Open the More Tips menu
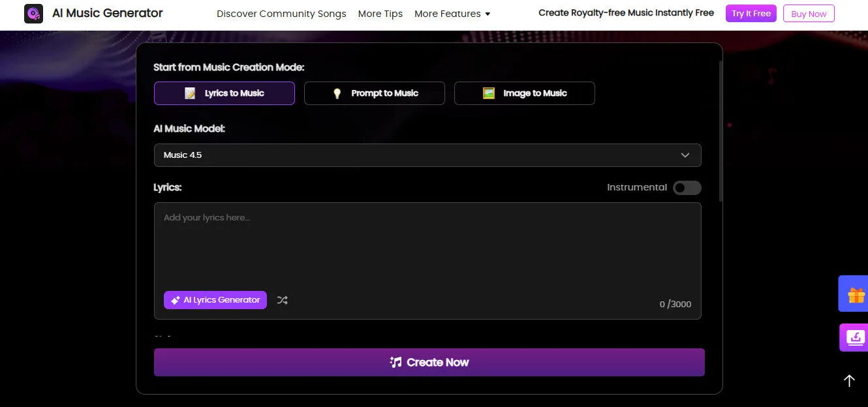Screen dimensions: 868x407 [380, 13]
